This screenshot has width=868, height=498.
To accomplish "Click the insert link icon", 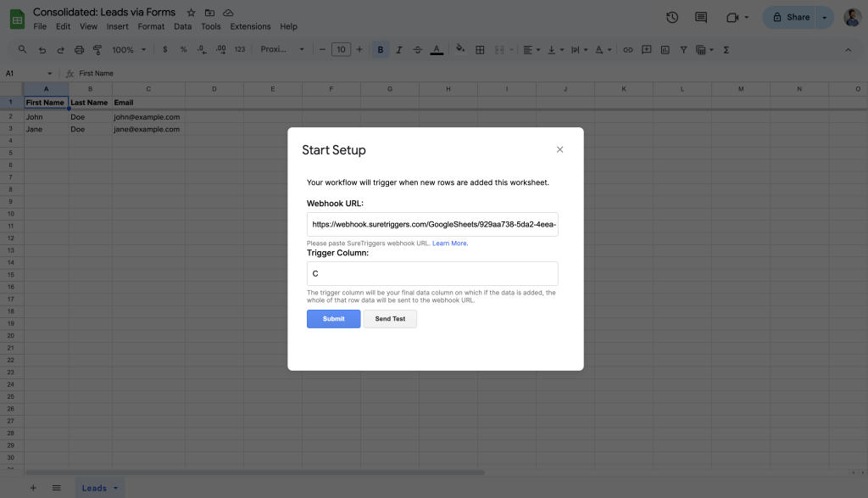I will 628,50.
